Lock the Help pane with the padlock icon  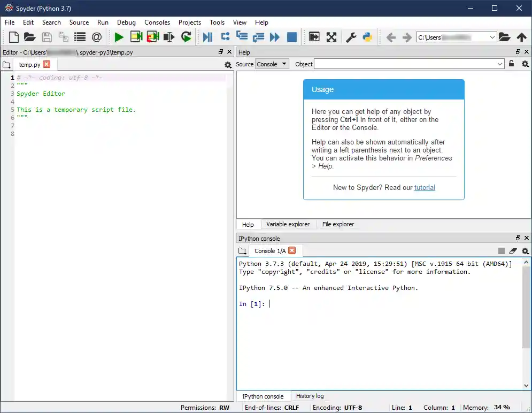pos(511,64)
